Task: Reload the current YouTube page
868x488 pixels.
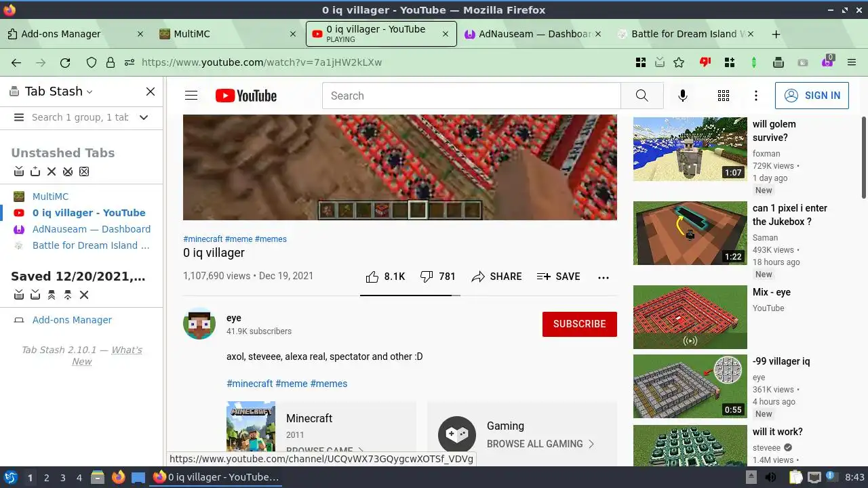Action: pyautogui.click(x=65, y=62)
